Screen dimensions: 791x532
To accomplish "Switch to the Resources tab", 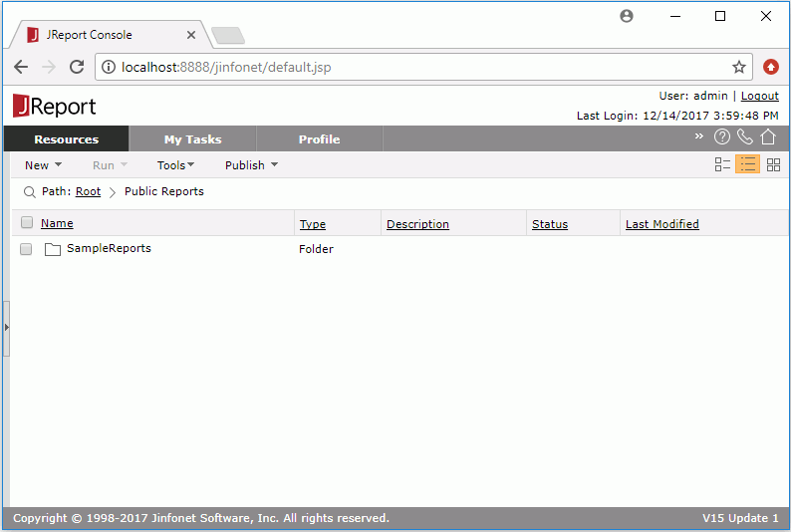I will [x=66, y=139].
